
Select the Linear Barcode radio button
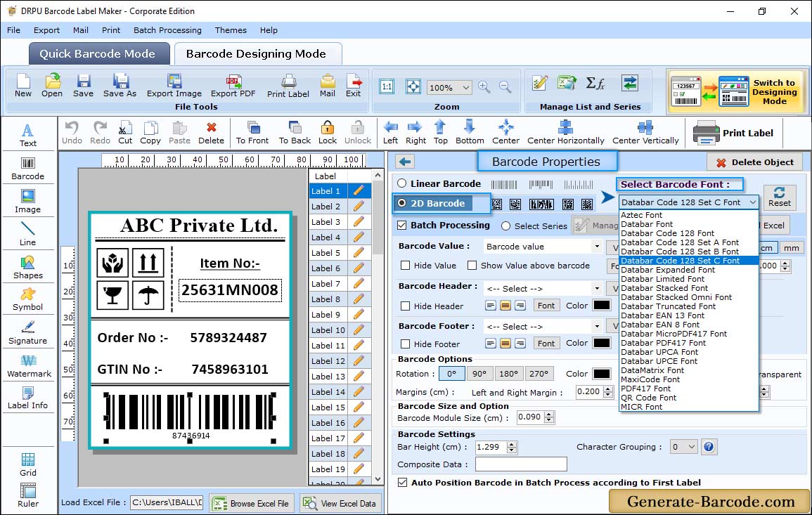click(402, 183)
